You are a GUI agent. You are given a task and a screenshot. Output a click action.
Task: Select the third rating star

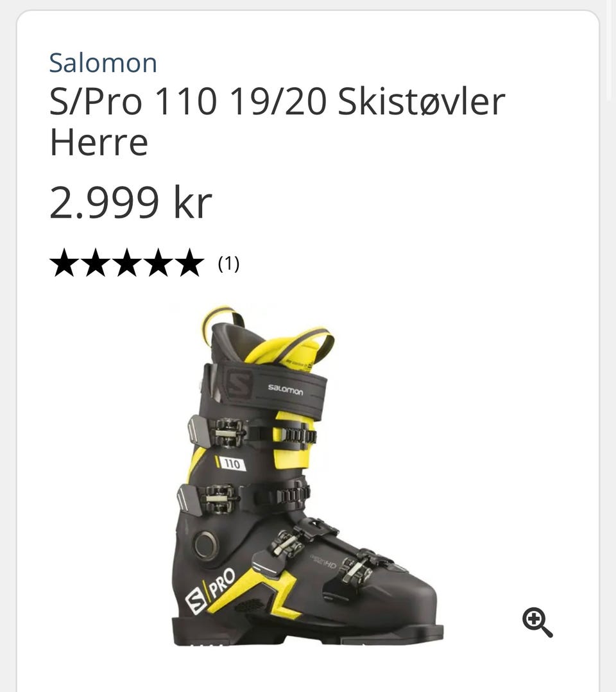(x=127, y=263)
